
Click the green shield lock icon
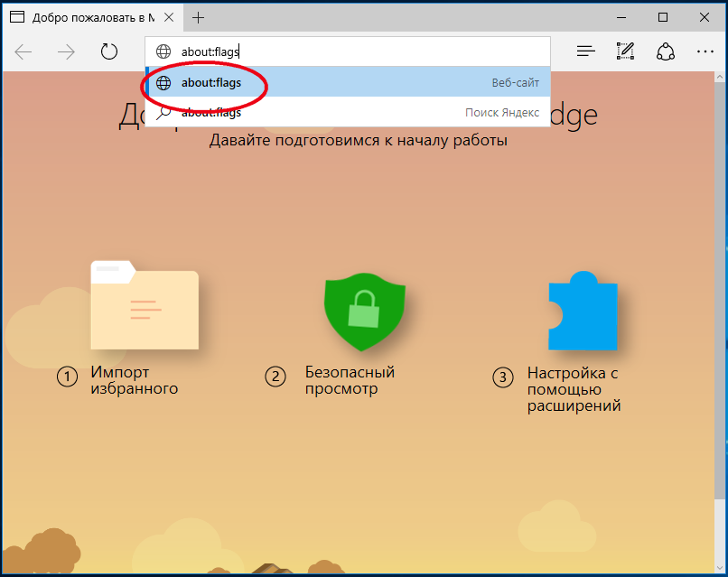point(365,312)
